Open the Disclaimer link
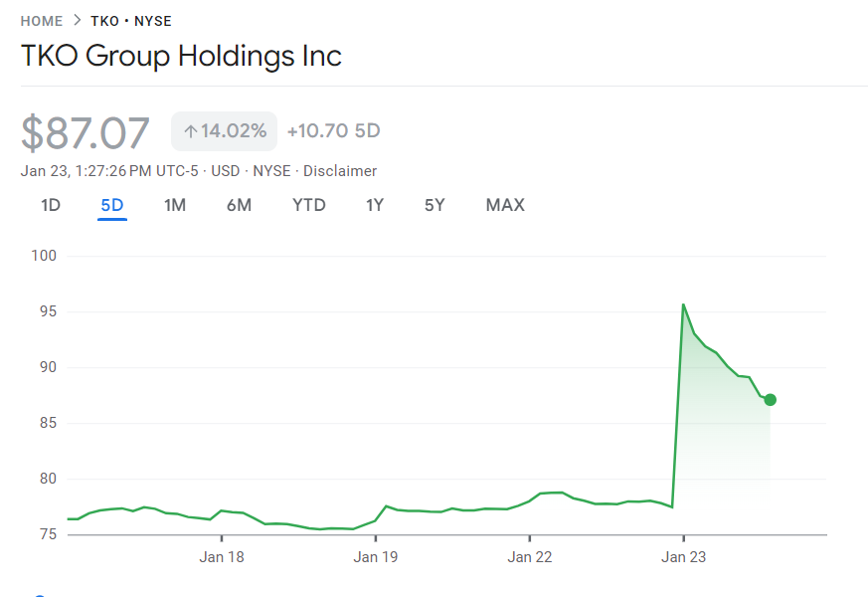Viewport: 868px width, 597px height. pos(340,171)
